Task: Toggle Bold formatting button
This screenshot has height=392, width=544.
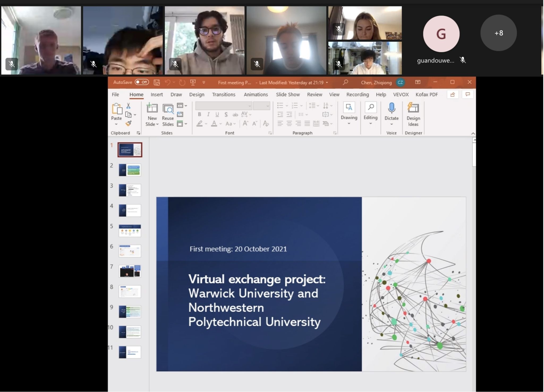Action: 199,115
